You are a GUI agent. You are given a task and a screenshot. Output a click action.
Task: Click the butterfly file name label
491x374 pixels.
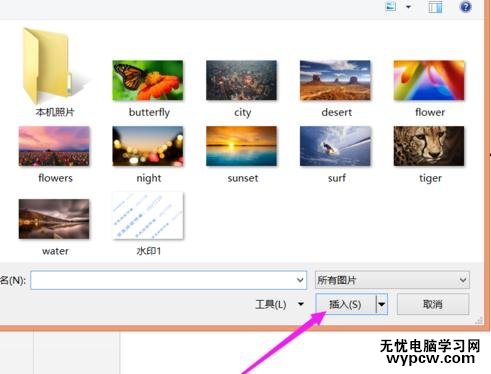click(x=149, y=112)
